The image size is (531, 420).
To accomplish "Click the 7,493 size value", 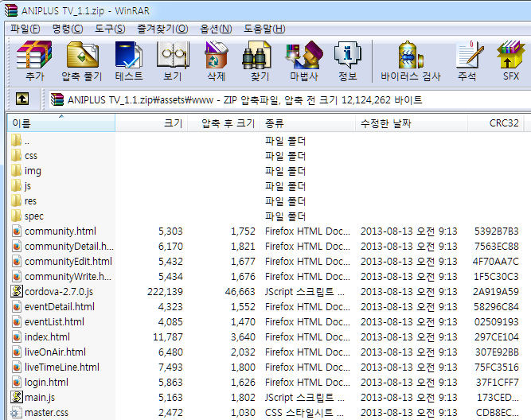I will (170, 367).
